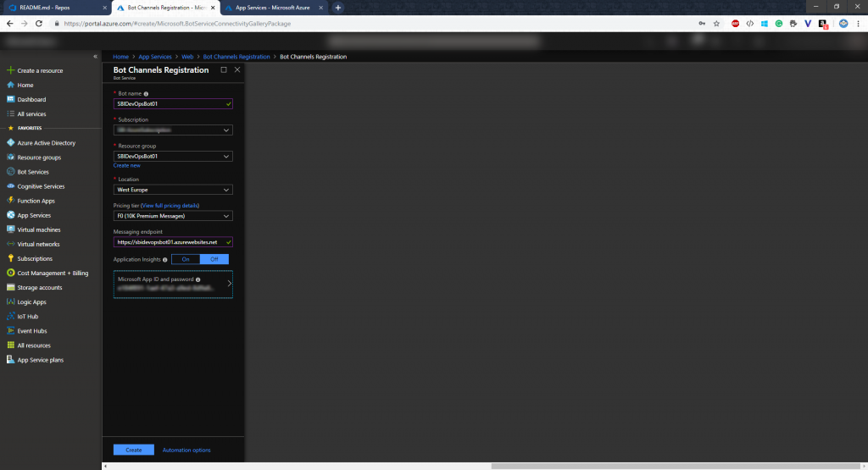Click Create new resource group link
This screenshot has height=470, width=868.
coord(127,165)
